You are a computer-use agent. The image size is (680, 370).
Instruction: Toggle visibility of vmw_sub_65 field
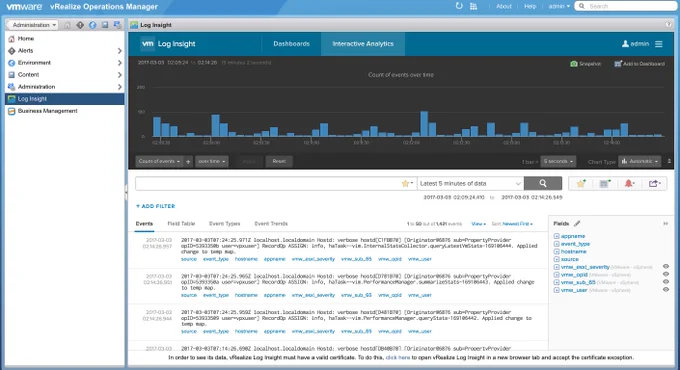tap(666, 282)
